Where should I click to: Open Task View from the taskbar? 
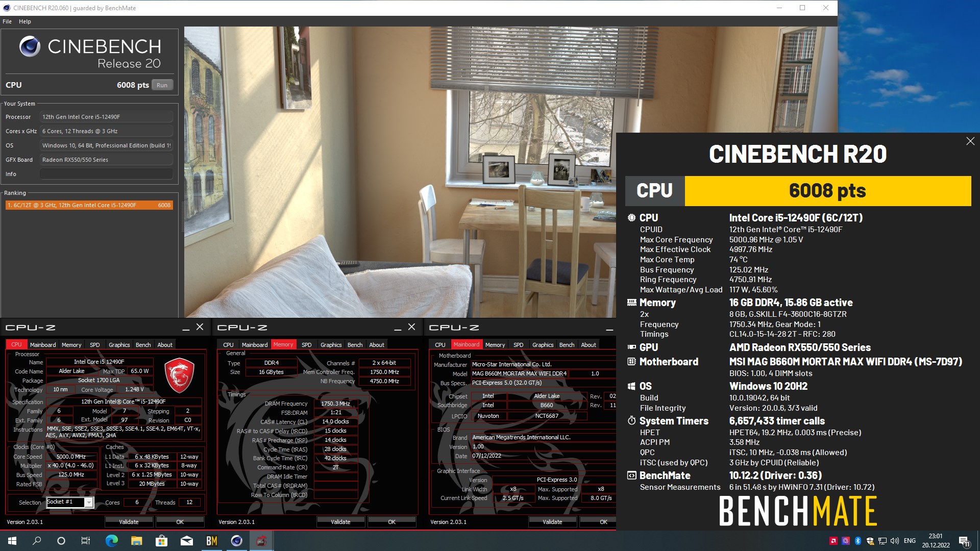tap(86, 541)
